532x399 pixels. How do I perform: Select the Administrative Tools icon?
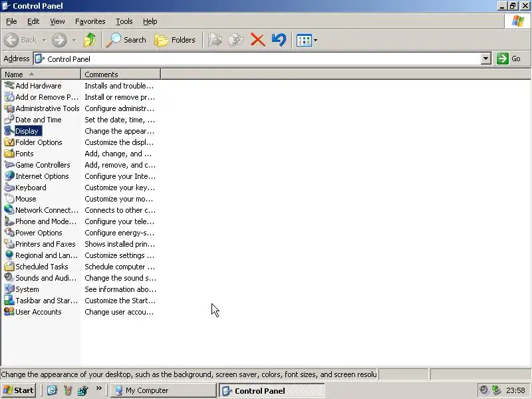(x=9, y=108)
